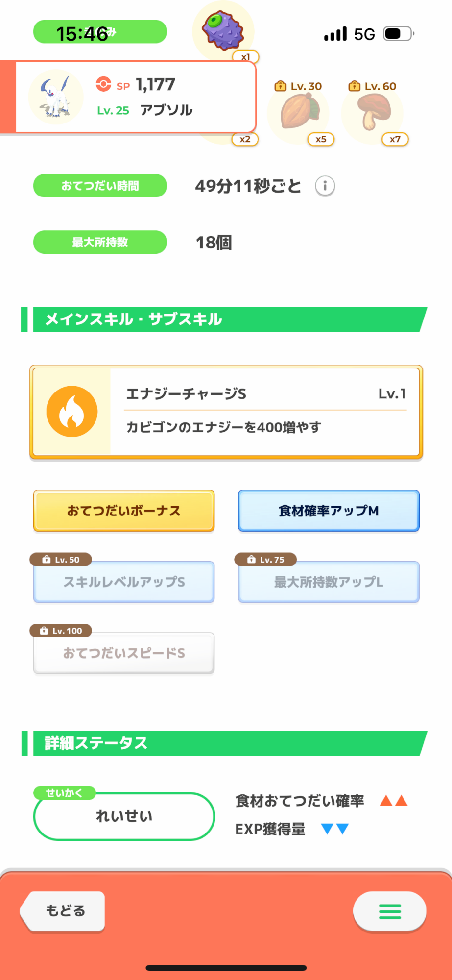
Task: Tap the Absol portrait thumbnail
Action: click(55, 97)
